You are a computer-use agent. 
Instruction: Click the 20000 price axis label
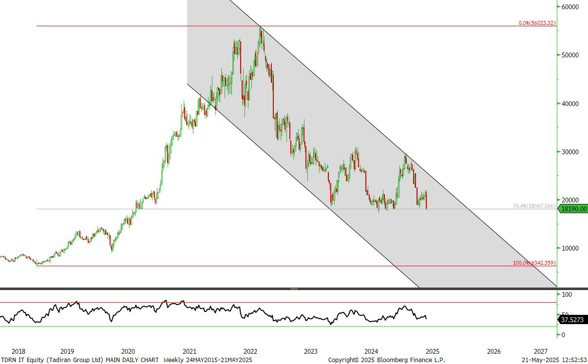[x=570, y=200]
